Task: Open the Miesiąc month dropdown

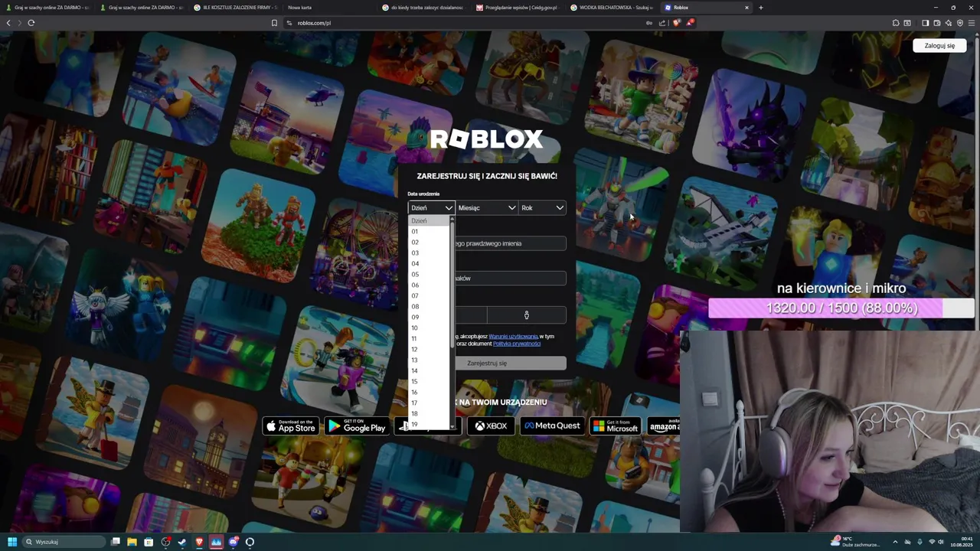Action: click(487, 207)
